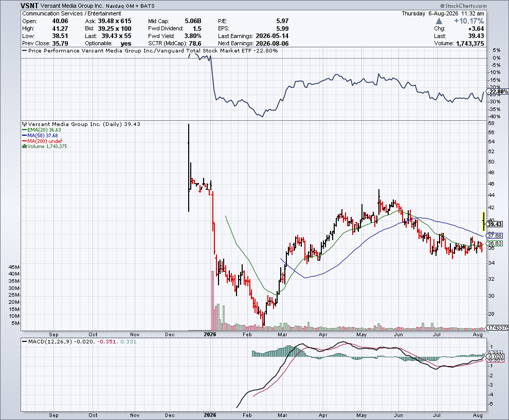Click the Fwd Yield value 3.80%
The image size is (509, 420).
click(x=193, y=36)
